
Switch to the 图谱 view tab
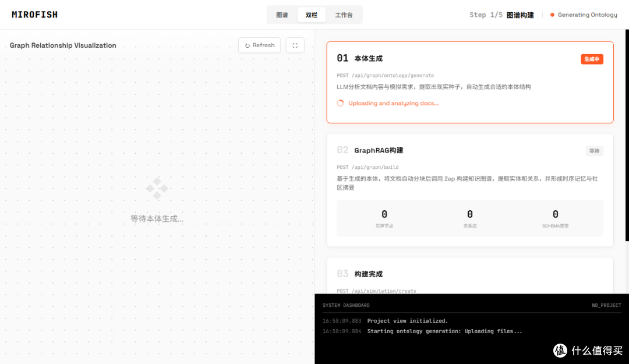[282, 15]
